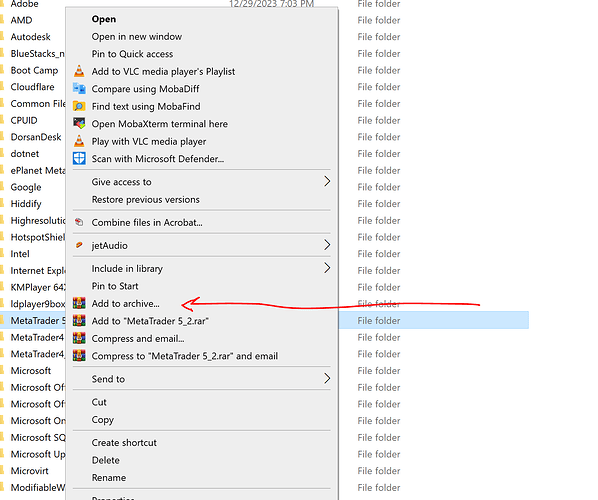Select the ldplayer9box folder

click(38, 304)
